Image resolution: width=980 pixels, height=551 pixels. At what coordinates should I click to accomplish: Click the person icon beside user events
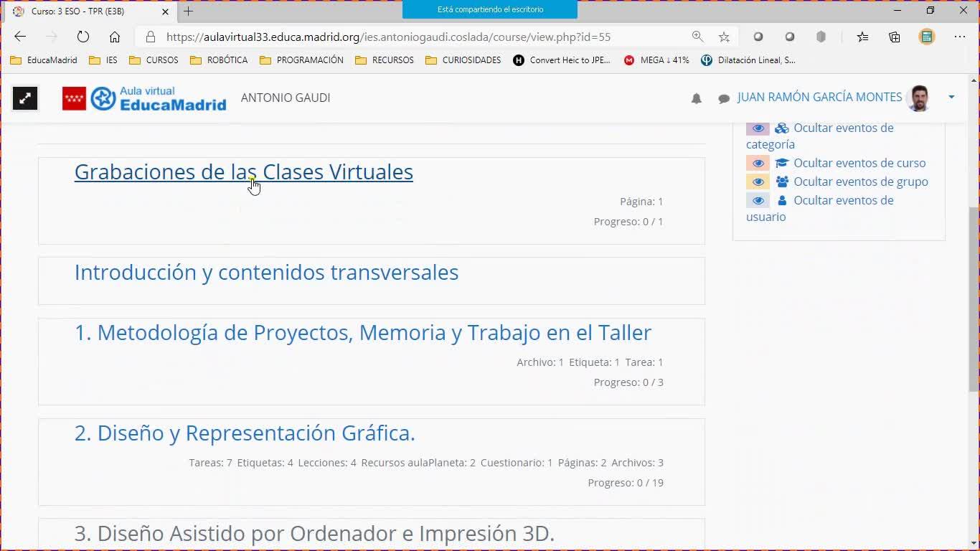[782, 200]
